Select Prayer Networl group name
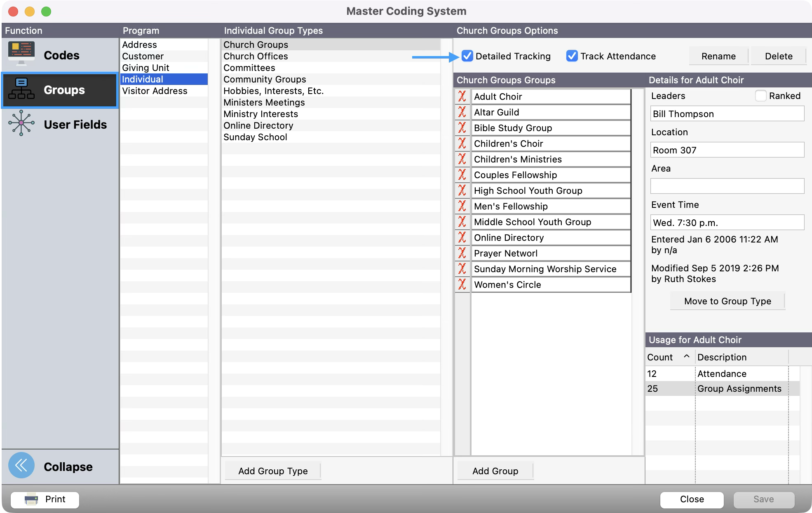 pos(551,253)
